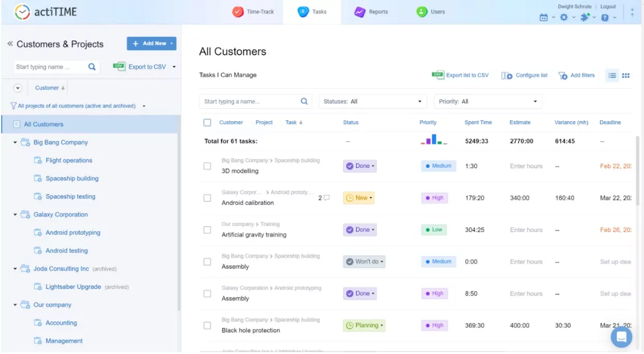Click the Flight operations project icon
The image size is (644, 354).
(x=38, y=160)
